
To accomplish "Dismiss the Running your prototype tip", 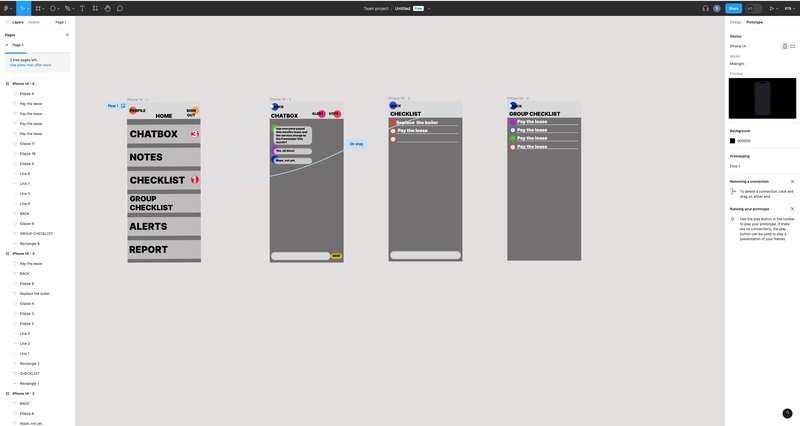I will pos(792,209).
